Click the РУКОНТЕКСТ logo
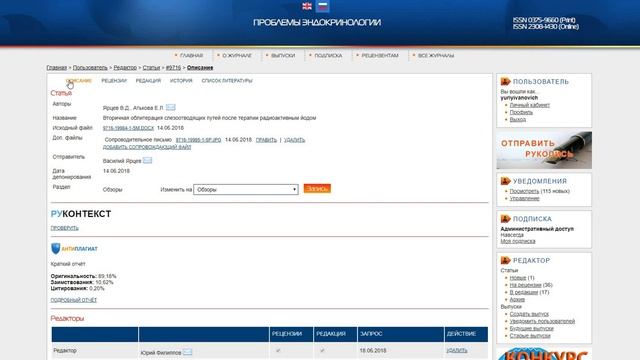This screenshot has height=360, width=640. pyautogui.click(x=81, y=214)
